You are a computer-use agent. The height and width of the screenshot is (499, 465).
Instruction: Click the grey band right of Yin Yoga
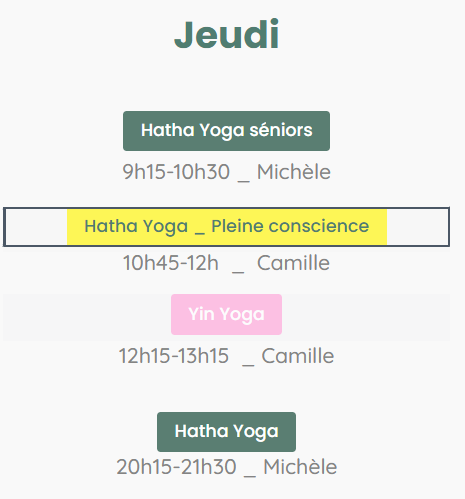(366, 317)
